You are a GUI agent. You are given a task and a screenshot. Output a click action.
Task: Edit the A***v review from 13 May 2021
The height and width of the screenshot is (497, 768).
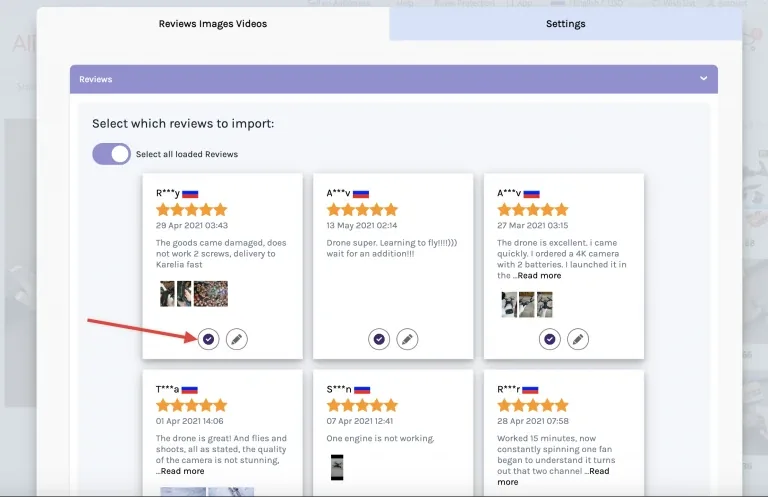[x=407, y=339]
